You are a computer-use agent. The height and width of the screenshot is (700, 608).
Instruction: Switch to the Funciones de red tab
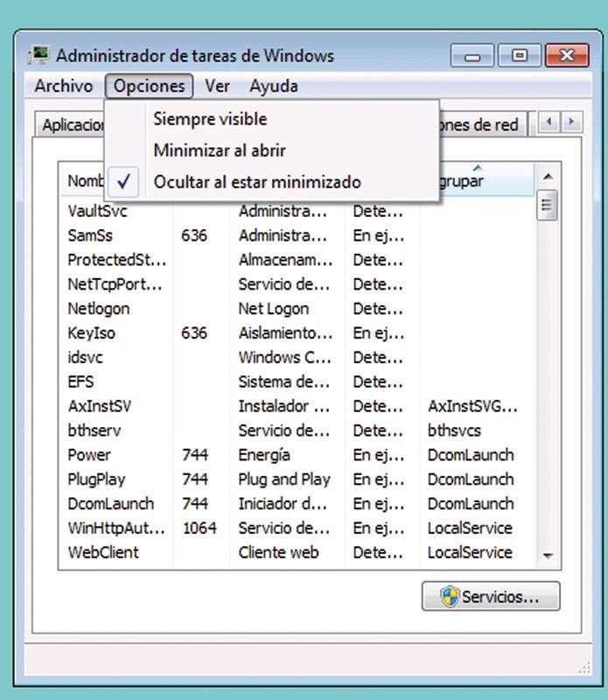pyautogui.click(x=483, y=124)
